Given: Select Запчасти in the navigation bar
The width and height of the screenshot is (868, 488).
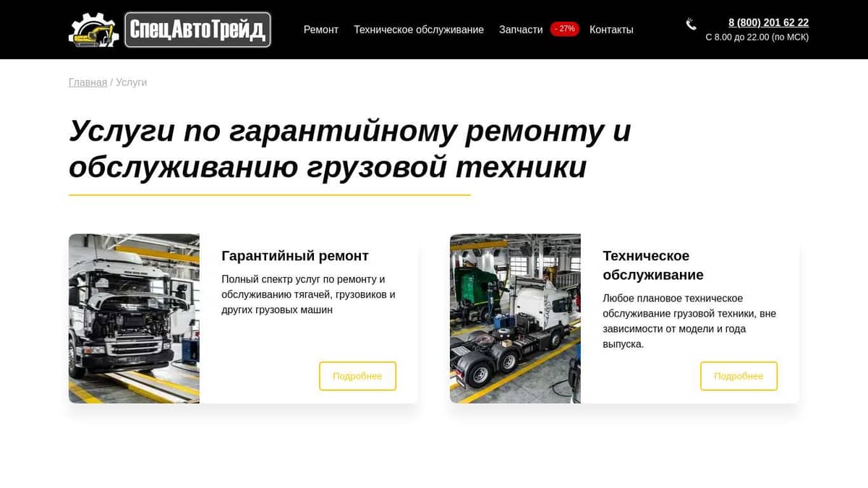Looking at the screenshot, I should pos(520,30).
